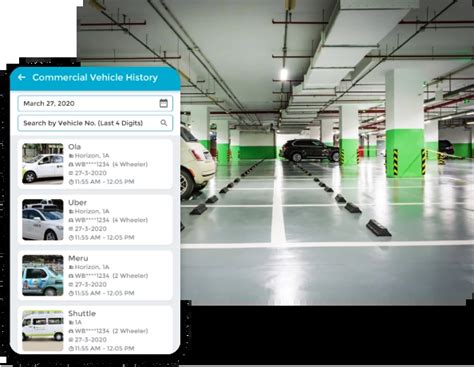Click the date icon in Shuttle card
The width and height of the screenshot is (474, 367).
[71, 340]
